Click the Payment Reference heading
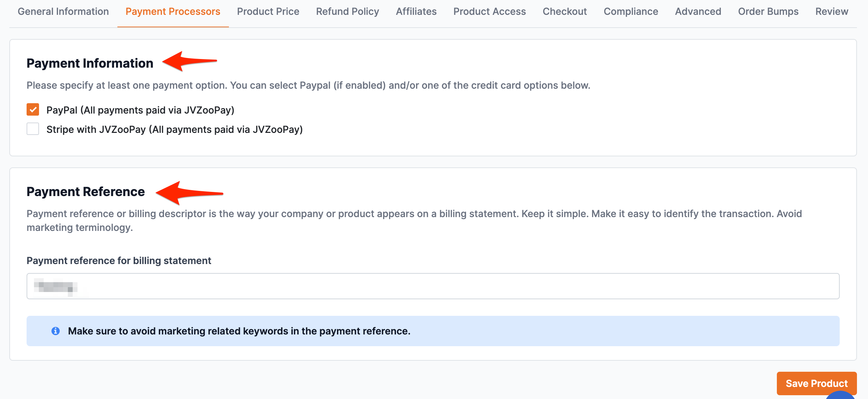868x399 pixels. (86, 192)
